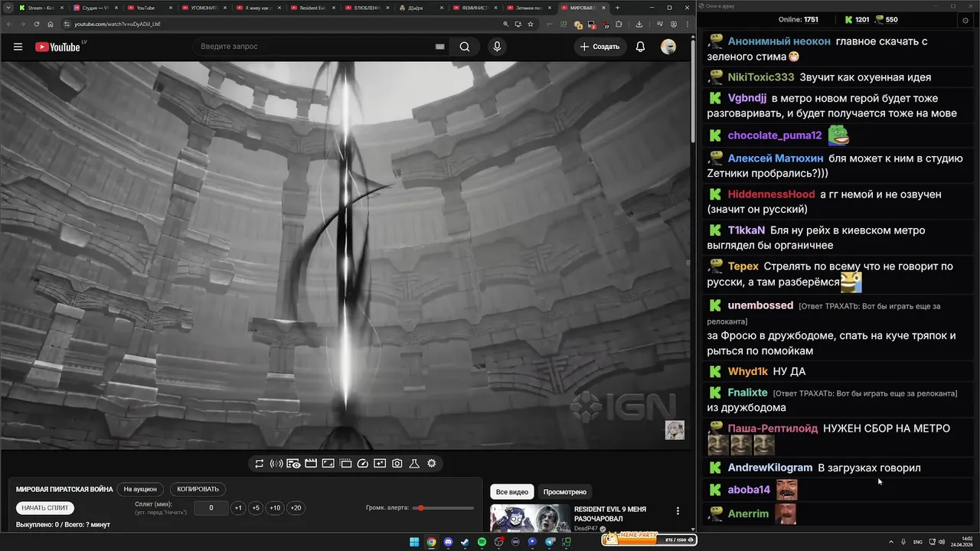
Task: Click the fullscreen-frame icon in player toolbar
Action: point(328,464)
